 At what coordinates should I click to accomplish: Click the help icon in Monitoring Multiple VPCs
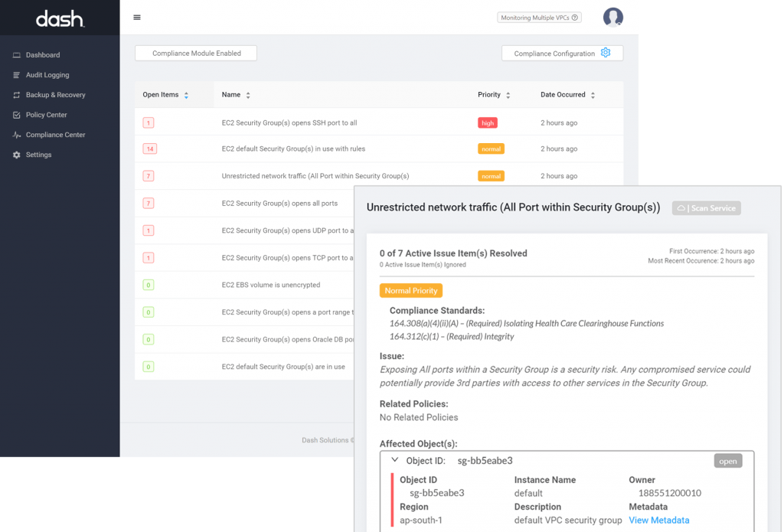[x=575, y=18]
